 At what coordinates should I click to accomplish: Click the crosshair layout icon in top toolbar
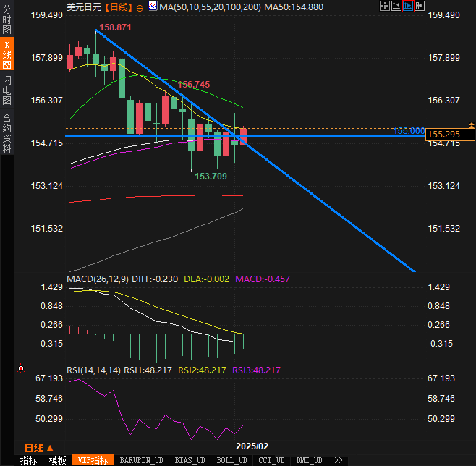[385, 6]
